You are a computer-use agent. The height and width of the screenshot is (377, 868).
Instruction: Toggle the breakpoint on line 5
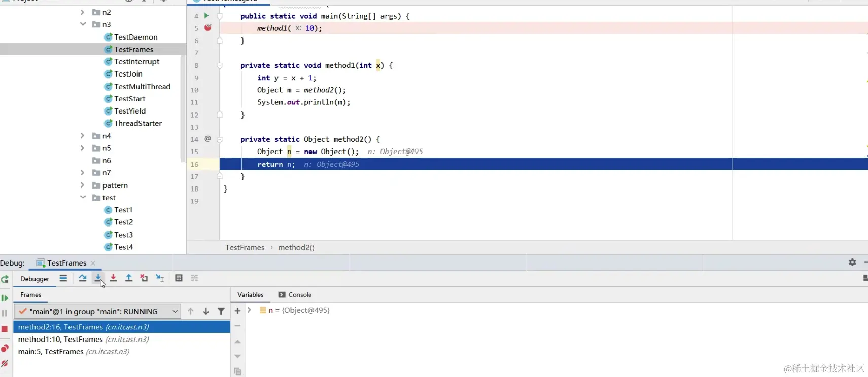click(208, 28)
